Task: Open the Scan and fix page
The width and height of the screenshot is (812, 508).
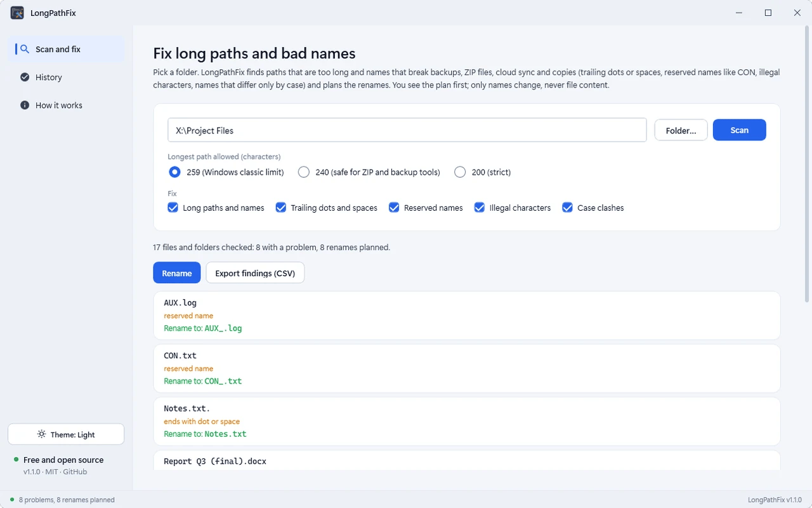Action: coord(66,49)
